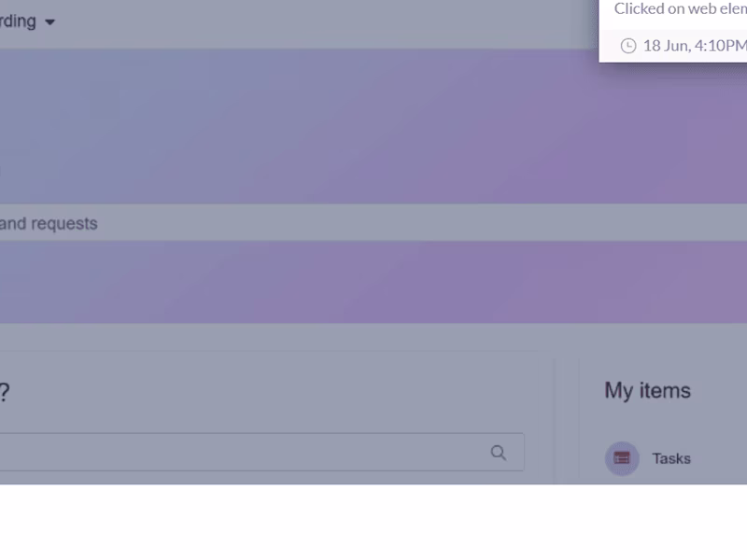Click the 'and requests' text
747x560 pixels.
click(x=49, y=223)
